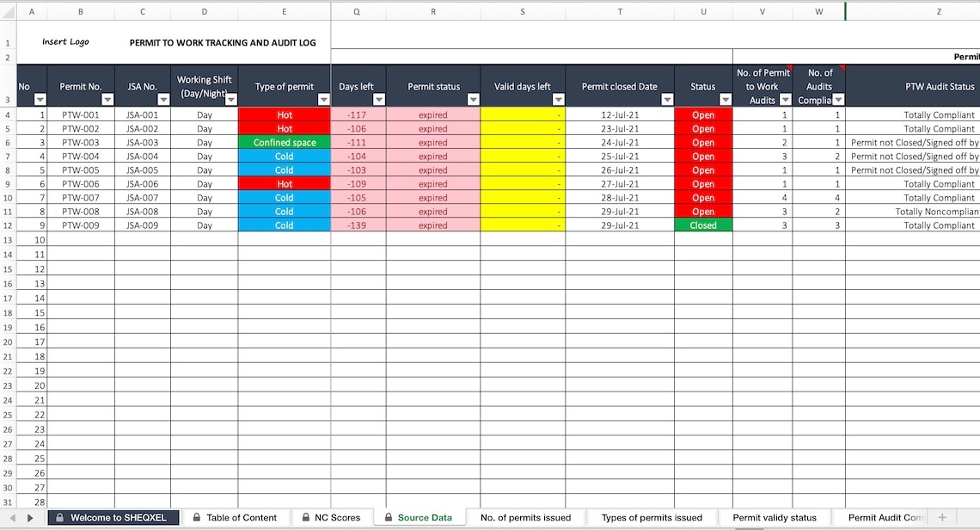Click the green Confined space cell for PTW-003
Image resolution: width=980 pixels, height=530 pixels.
[x=284, y=142]
